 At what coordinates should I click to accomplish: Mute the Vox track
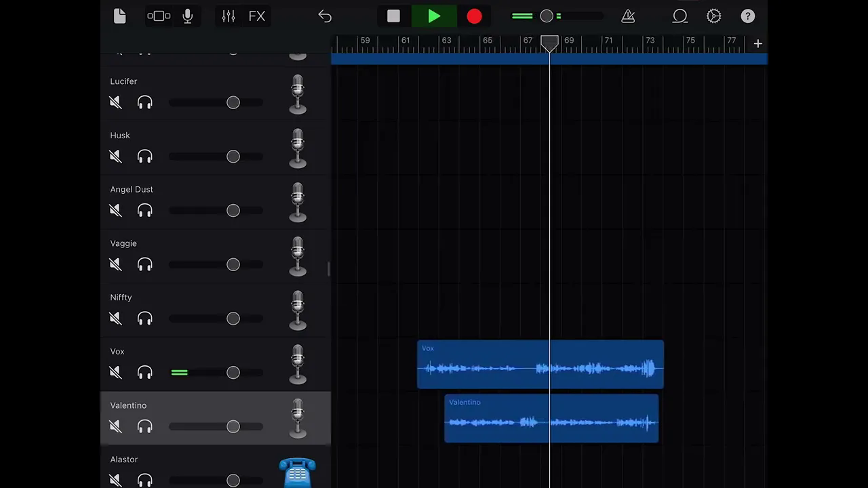[x=116, y=372]
